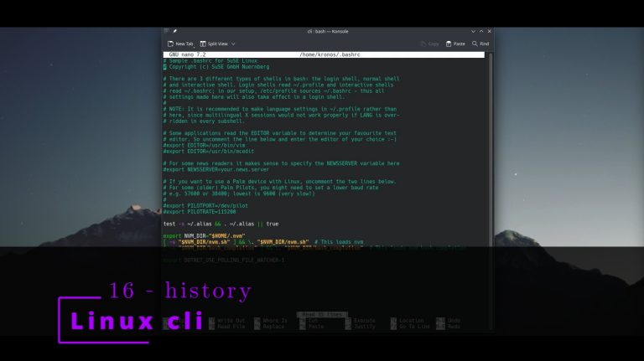644x361 pixels.
Task: Expand the Split View dropdown arrow
Action: tap(233, 44)
